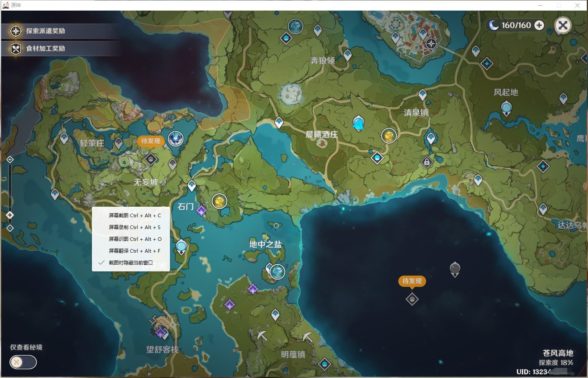
Task: Click the 晨曦酒庄 map label
Action: coord(322,135)
